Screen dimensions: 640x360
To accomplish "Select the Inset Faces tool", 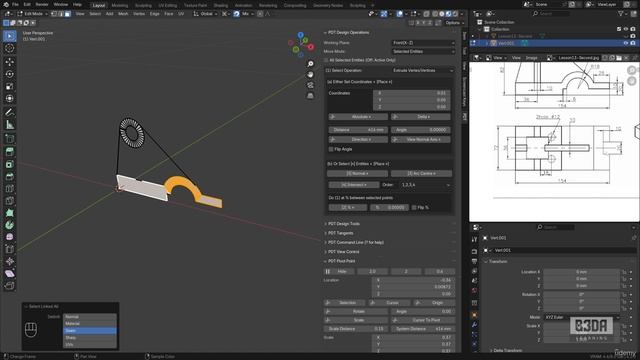I will coord(9,164).
